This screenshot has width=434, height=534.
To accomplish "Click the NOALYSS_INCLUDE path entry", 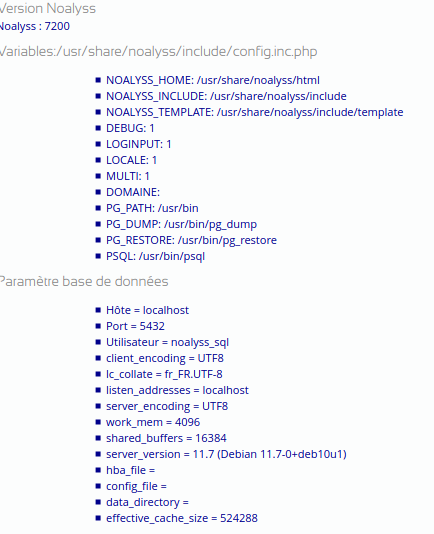I will [x=226, y=96].
